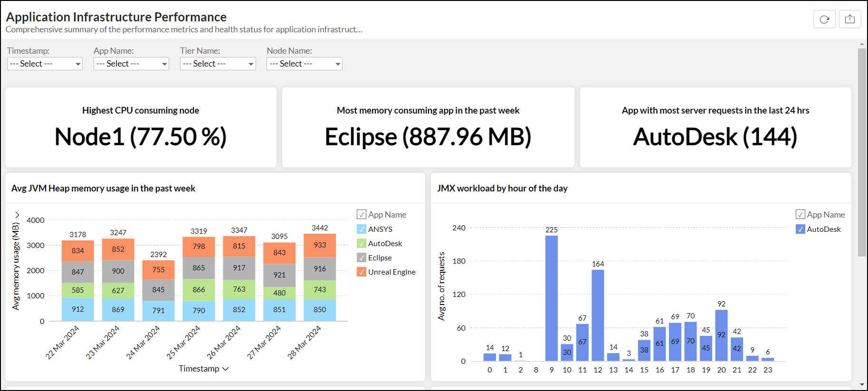Viewport: 868px width, 391px height.
Task: Click Unreal Engine 834 segment for 22 Mar
Action: (78, 251)
